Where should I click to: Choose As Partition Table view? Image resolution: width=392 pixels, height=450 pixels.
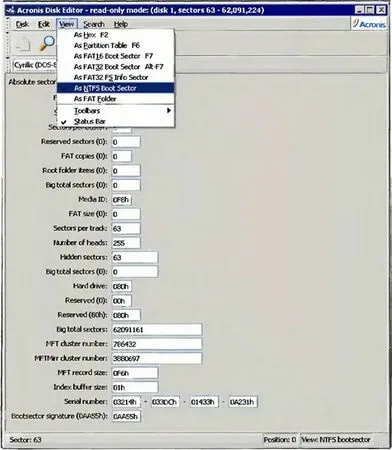[116, 45]
